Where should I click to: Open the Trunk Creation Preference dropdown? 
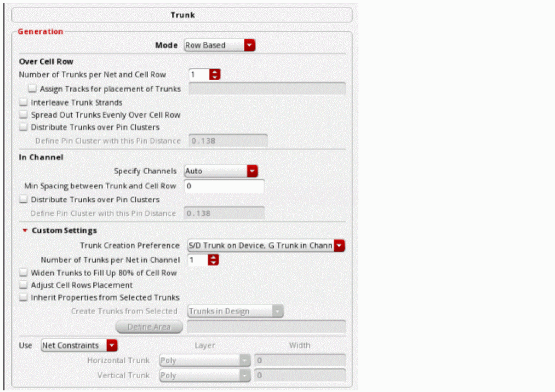(266, 245)
